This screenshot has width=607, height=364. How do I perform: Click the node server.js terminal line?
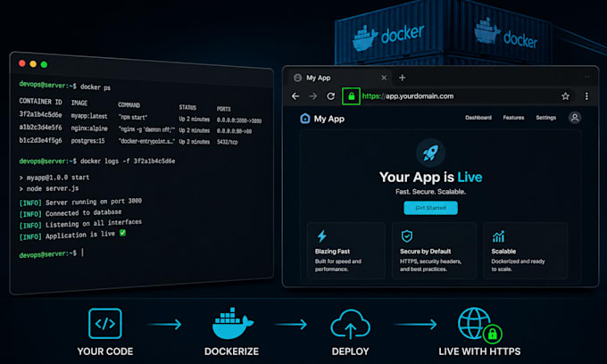coord(49,189)
